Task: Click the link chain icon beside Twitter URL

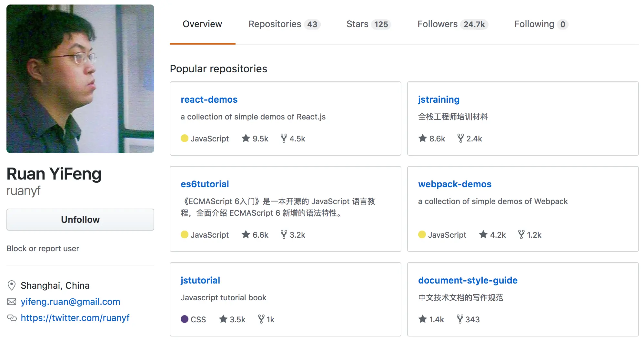Action: 12,318
